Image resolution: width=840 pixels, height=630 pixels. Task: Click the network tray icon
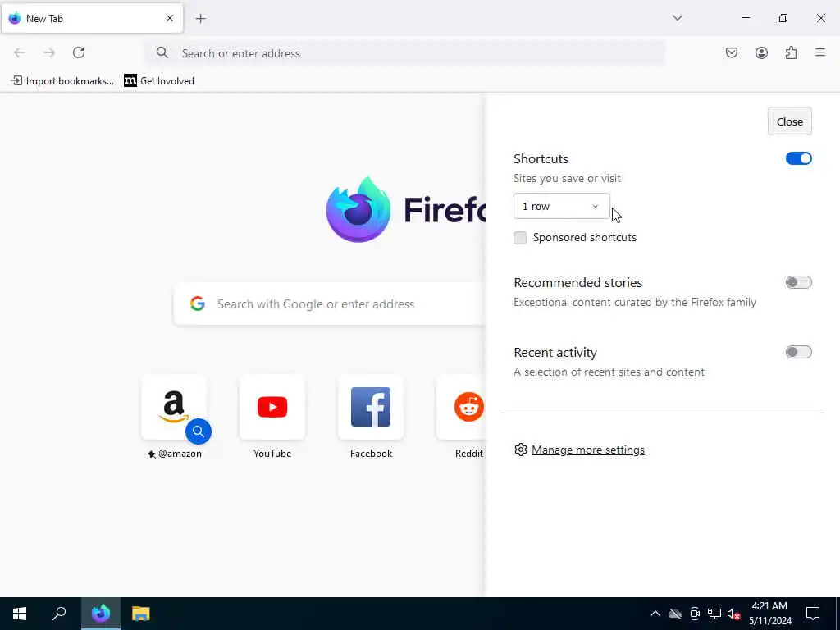[x=714, y=614]
